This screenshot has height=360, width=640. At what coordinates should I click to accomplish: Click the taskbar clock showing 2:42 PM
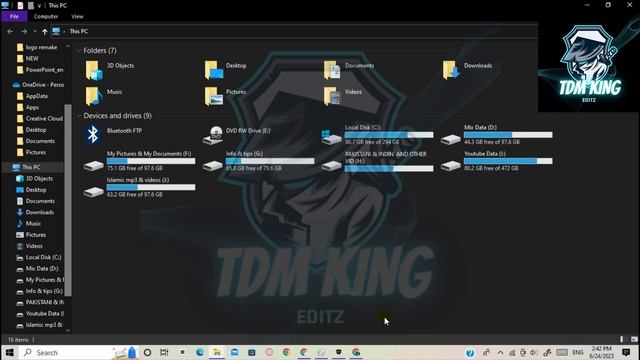coord(601,352)
